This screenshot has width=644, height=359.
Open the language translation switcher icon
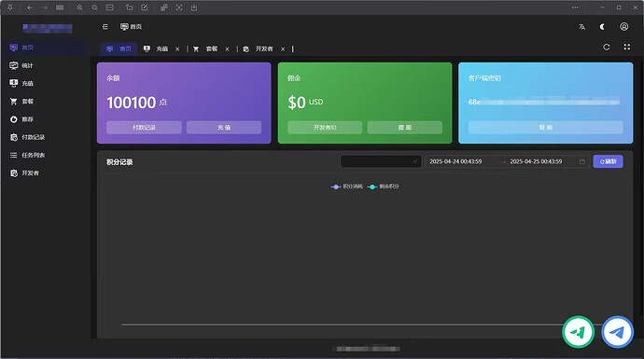pos(582,27)
